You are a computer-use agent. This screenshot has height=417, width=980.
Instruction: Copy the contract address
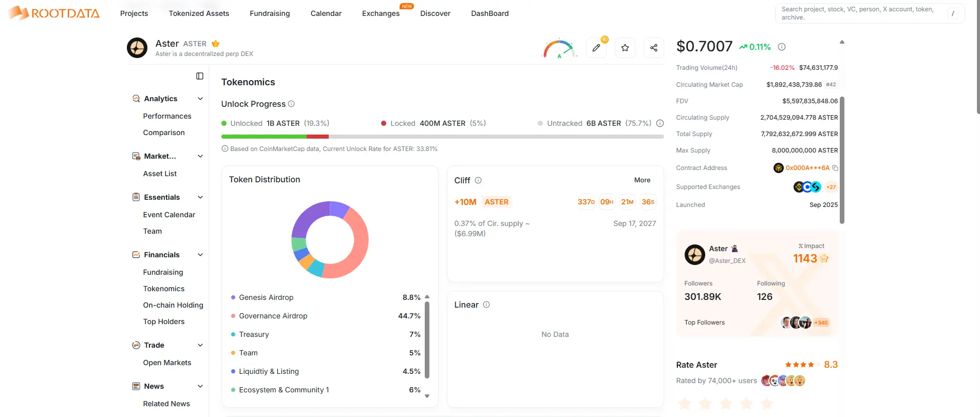[x=835, y=168]
